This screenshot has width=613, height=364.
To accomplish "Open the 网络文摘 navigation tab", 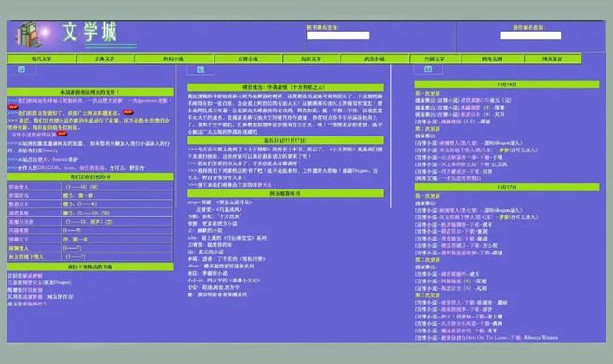I will click(x=492, y=59).
